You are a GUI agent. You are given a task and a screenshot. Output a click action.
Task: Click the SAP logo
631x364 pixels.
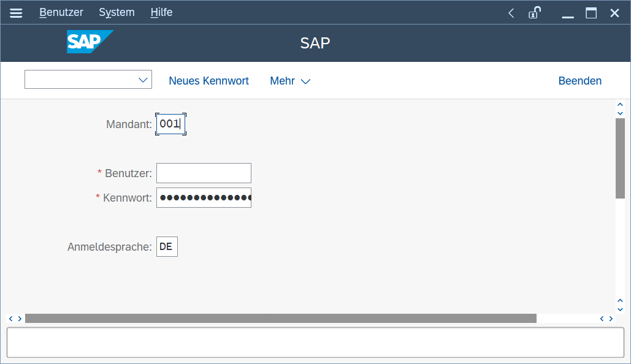(90, 42)
